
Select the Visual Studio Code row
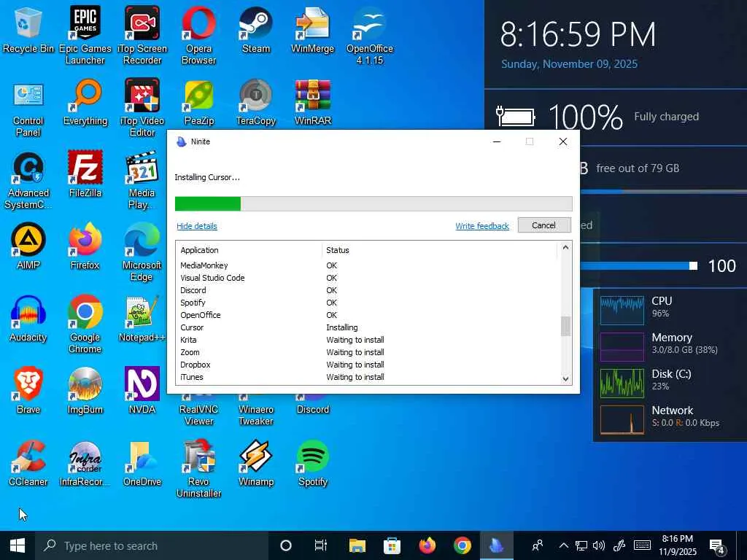point(368,278)
